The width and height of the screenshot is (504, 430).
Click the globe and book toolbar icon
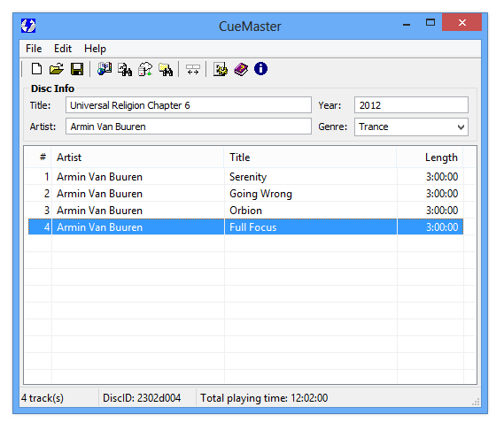pos(105,69)
